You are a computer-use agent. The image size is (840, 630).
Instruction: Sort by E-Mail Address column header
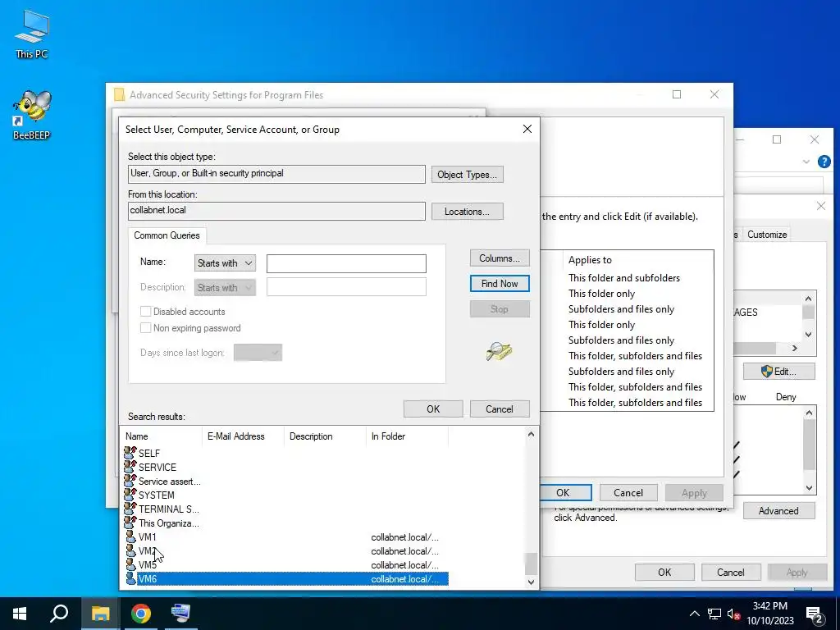[x=243, y=436]
